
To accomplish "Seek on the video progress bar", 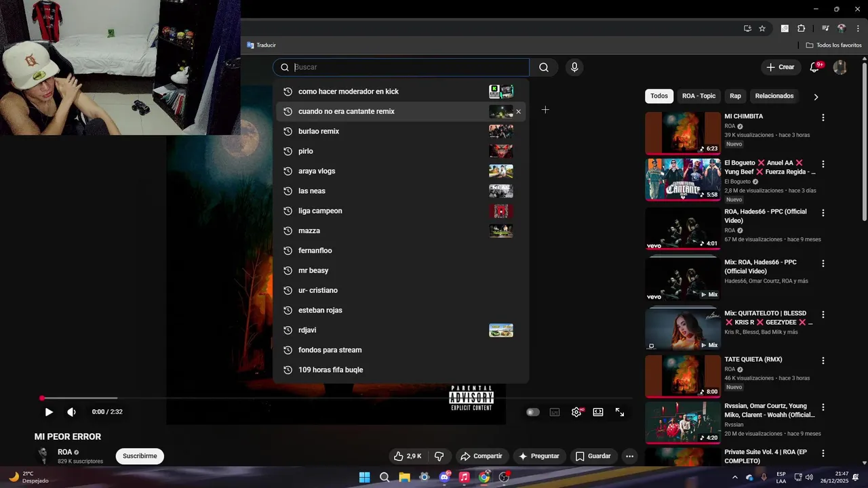I will point(336,398).
